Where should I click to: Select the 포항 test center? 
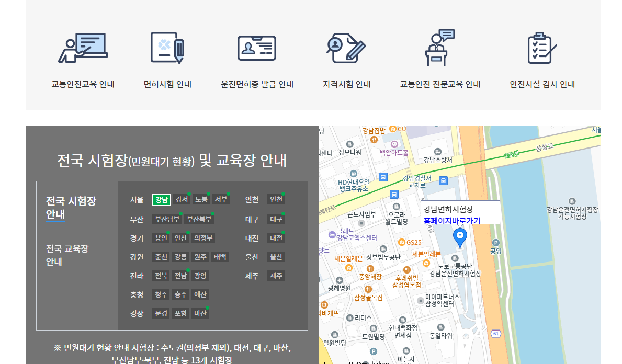[180, 313]
